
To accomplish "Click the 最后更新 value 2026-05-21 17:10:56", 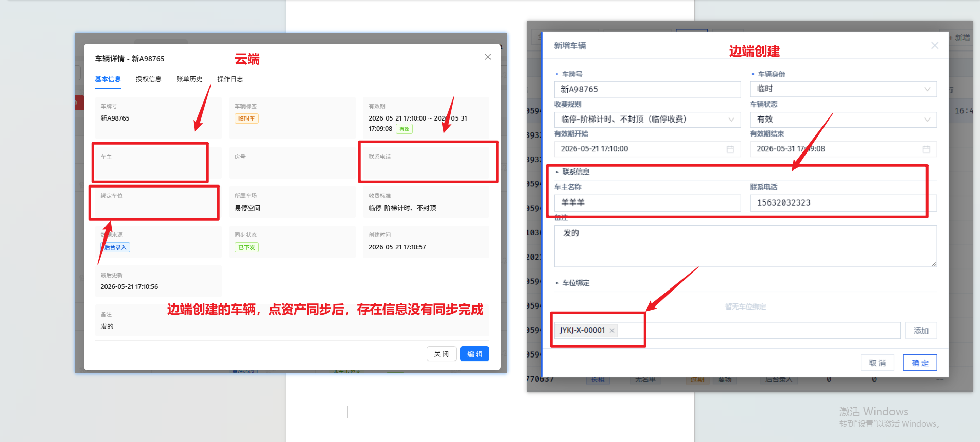I will (x=129, y=287).
